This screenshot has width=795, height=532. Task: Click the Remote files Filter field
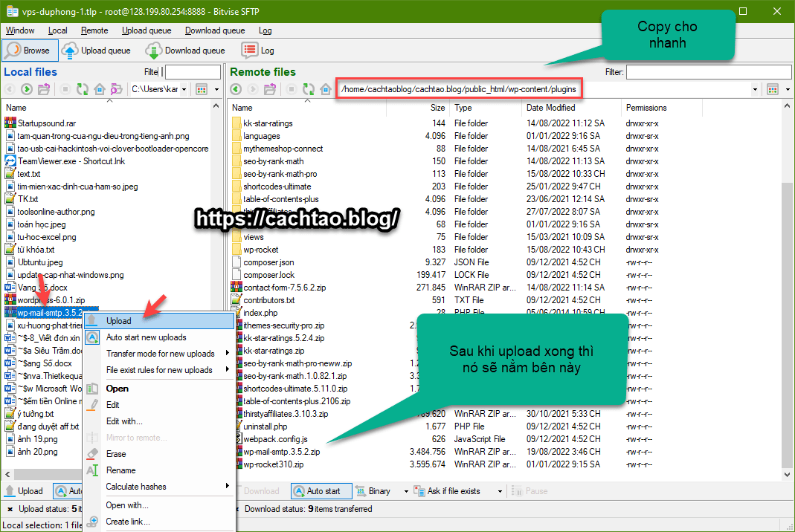[x=708, y=72]
